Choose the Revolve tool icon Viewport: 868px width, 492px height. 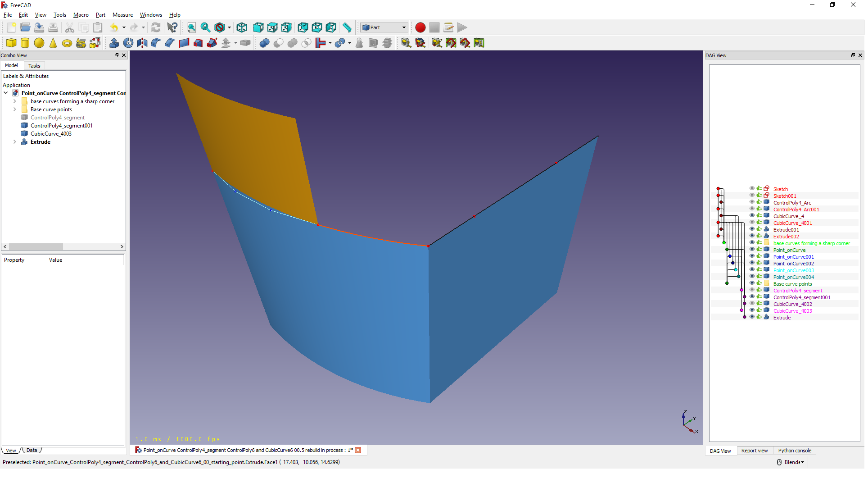128,43
